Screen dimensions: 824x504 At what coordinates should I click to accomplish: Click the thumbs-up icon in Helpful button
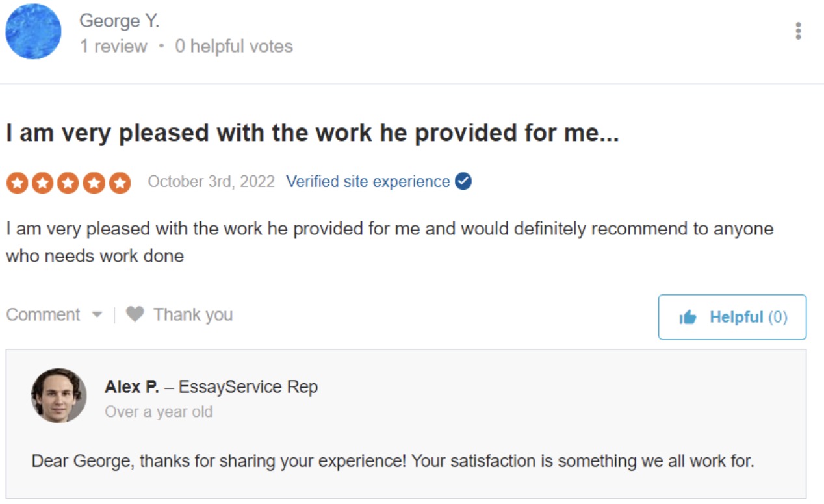point(688,318)
